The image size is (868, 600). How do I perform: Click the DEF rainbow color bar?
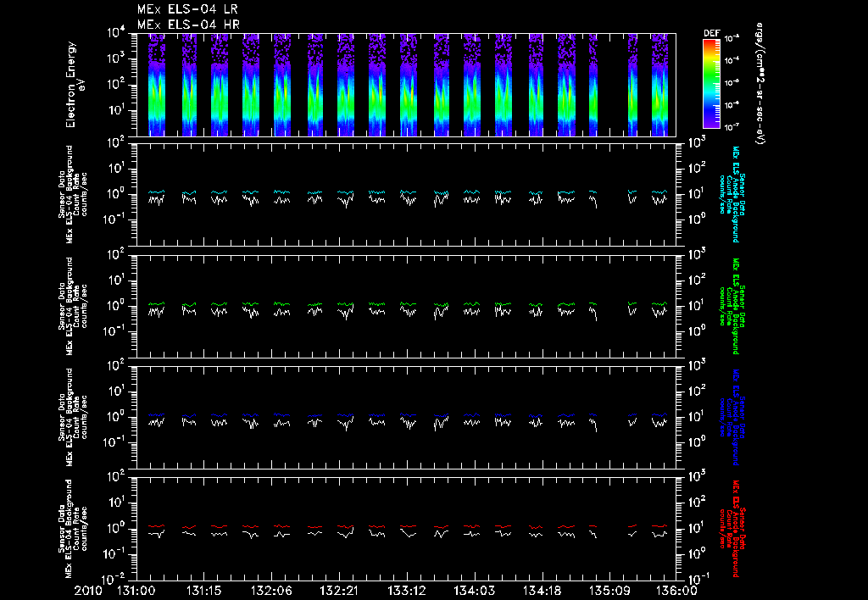pos(711,84)
